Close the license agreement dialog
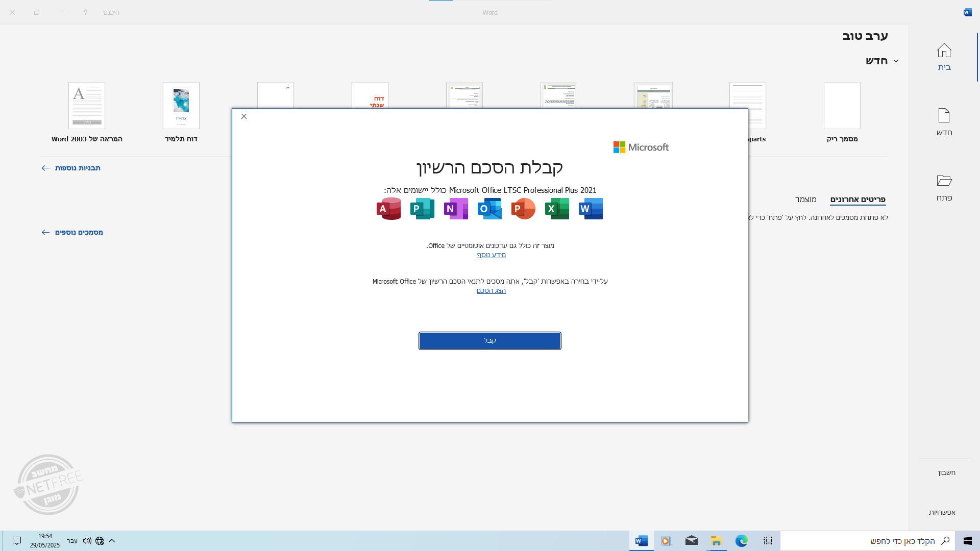 pos(244,116)
